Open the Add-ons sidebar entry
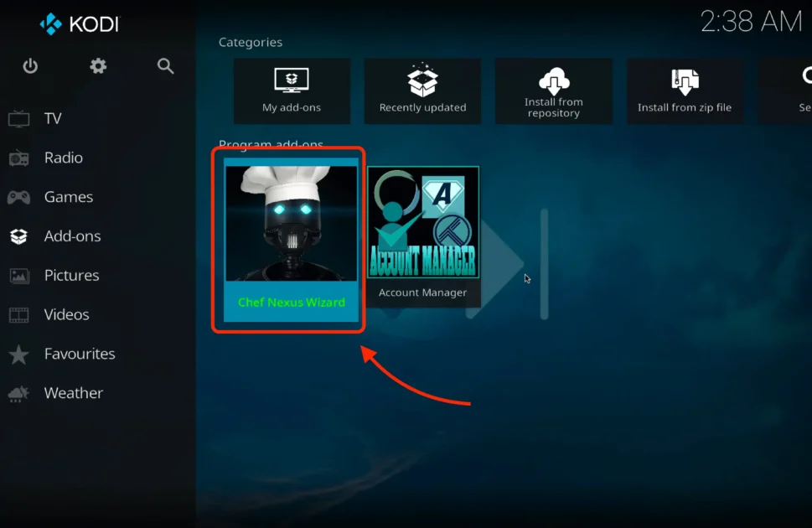Screen dimensions: 812x528 click(x=19, y=236)
